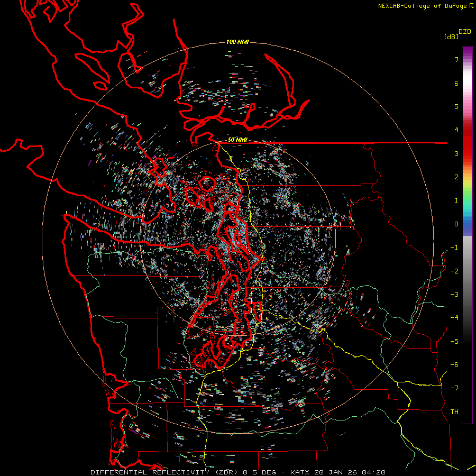Click the -5 value on color scale
The height and width of the screenshot is (476, 476).
tap(454, 342)
